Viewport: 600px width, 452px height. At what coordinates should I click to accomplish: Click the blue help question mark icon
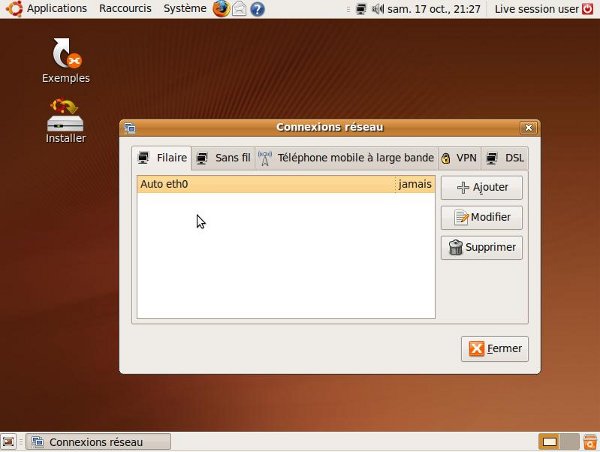pos(258,9)
